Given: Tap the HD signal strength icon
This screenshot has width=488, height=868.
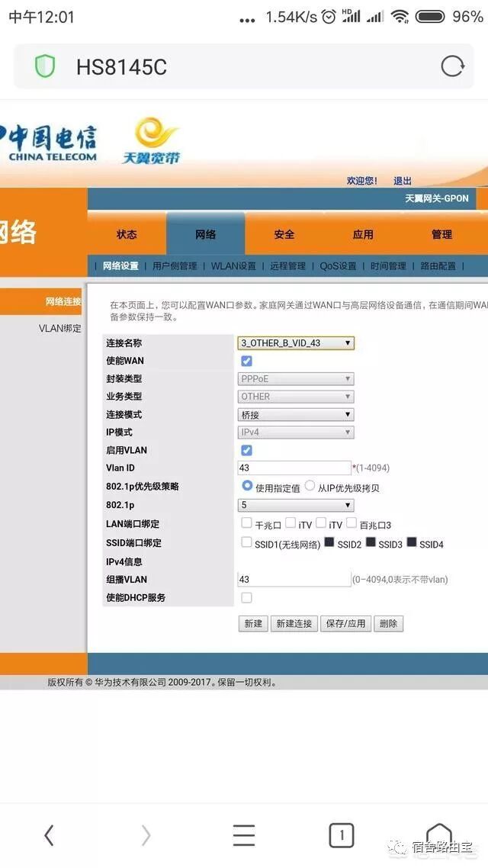Looking at the screenshot, I should 351,16.
